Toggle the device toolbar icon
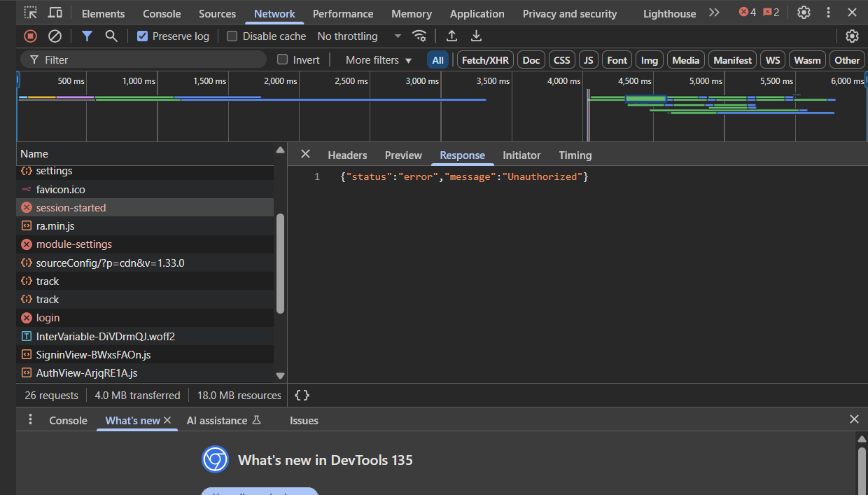This screenshot has width=868, height=495. tap(55, 13)
